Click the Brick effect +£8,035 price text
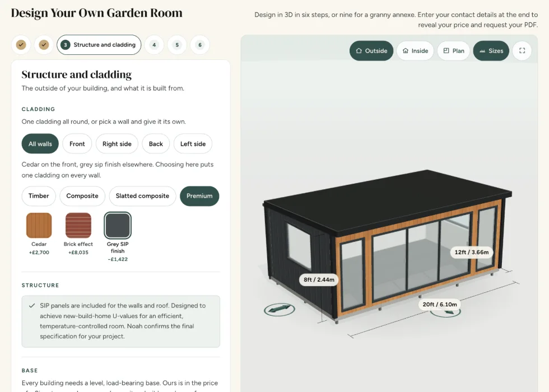This screenshot has height=392, width=549. tap(78, 253)
